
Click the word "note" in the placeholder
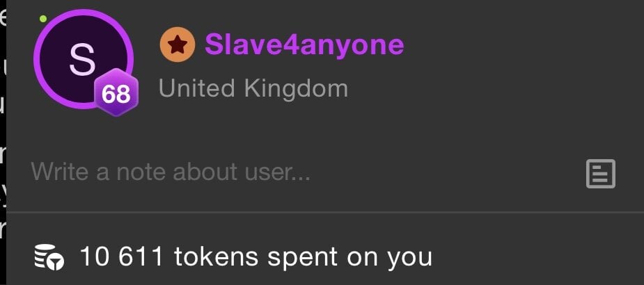pyautogui.click(x=141, y=172)
